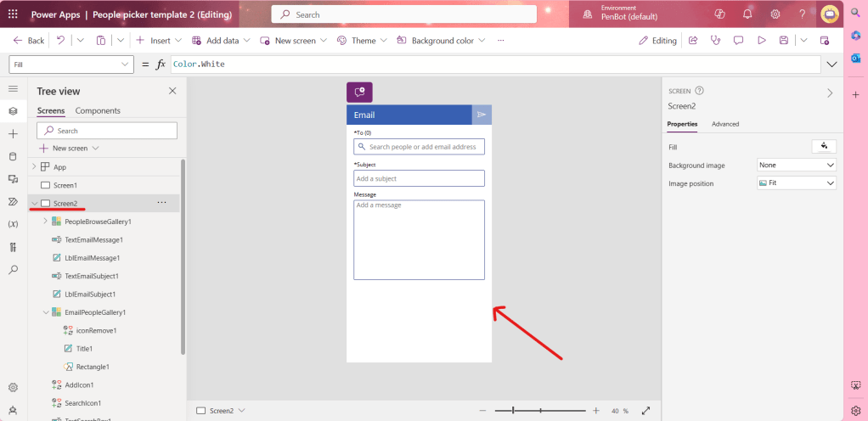
Task: Open the Variables pane icon
Action: [13, 224]
